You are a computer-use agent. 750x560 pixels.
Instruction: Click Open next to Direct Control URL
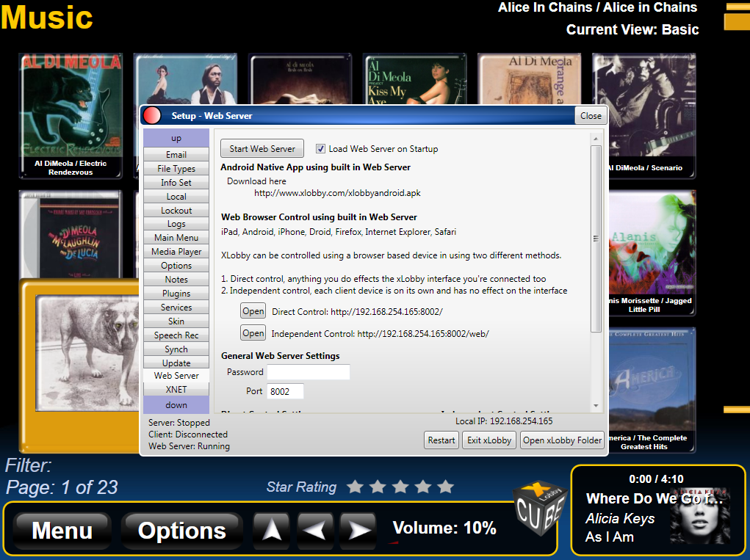[253, 311]
